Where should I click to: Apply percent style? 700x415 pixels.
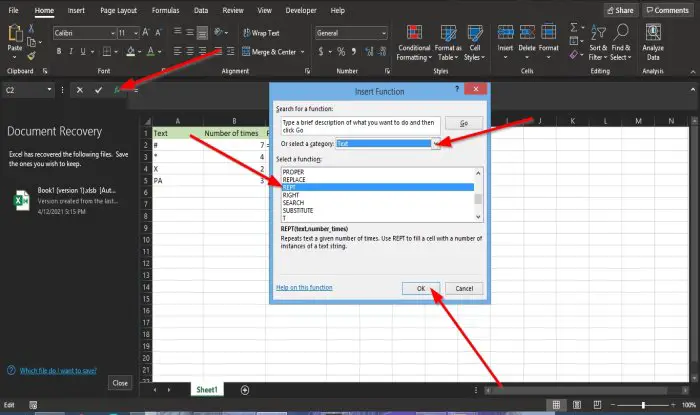341,52
